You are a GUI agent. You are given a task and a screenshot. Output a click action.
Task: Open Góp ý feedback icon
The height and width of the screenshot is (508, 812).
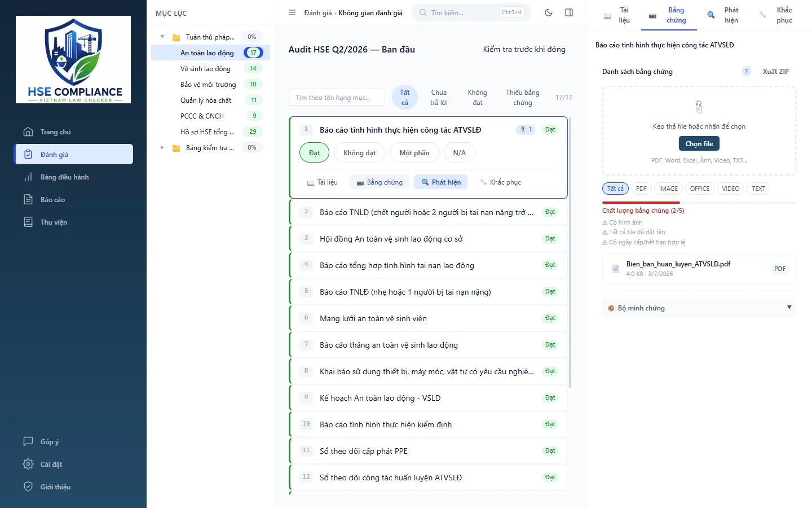[28, 441]
